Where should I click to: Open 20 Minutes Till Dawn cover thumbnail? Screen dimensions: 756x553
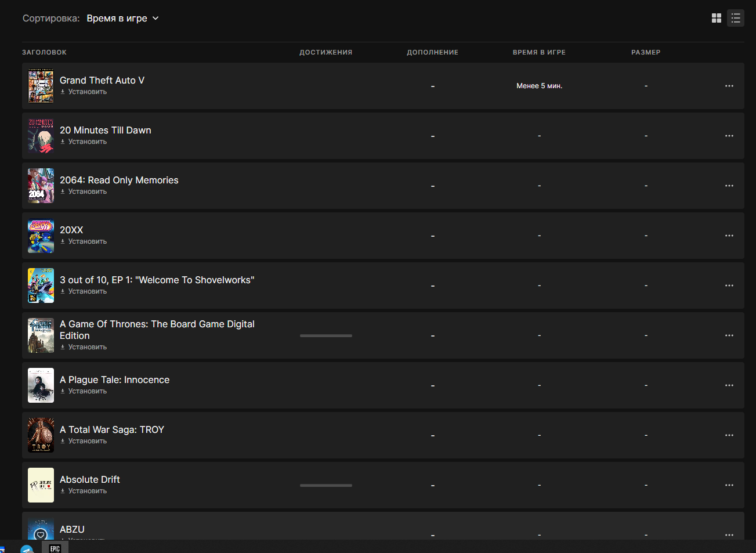[41, 136]
